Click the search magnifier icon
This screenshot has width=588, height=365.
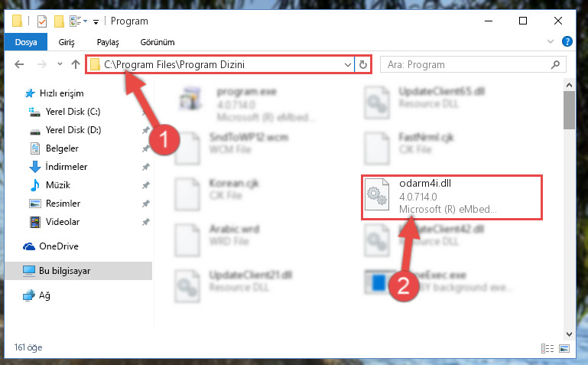coord(555,64)
